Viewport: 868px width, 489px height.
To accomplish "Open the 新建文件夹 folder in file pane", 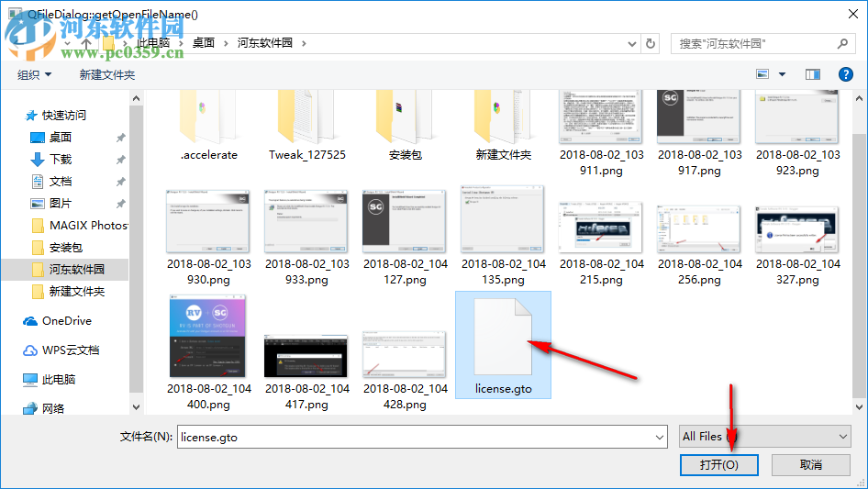I will 503,117.
